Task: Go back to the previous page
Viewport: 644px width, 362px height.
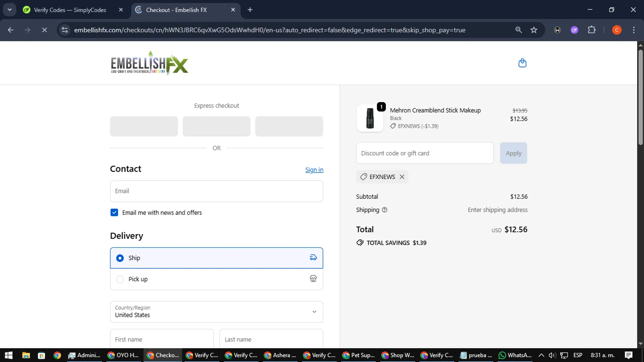Action: [11, 30]
